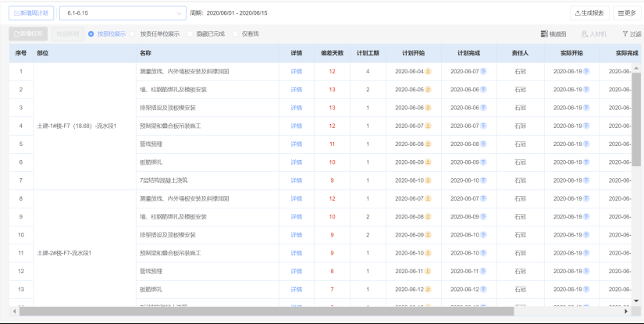The width and height of the screenshot is (644, 324).
Task: Open 详情 link for row 2
Action: tap(297, 90)
